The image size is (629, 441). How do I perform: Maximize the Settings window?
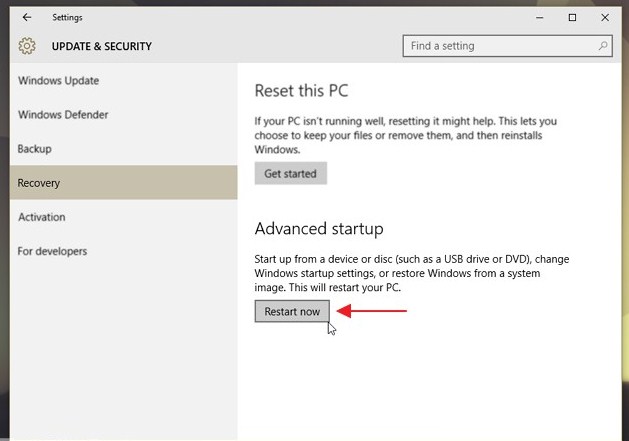572,17
